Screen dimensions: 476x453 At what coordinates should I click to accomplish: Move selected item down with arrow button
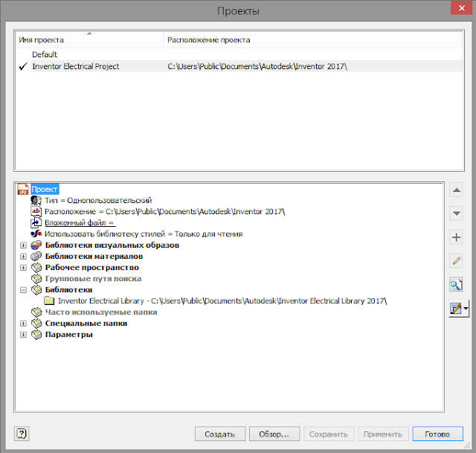coord(456,213)
